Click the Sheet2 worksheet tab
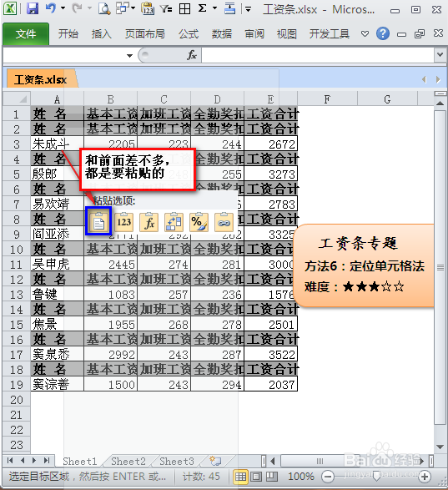Viewport: 448px width, 490px height. tap(128, 461)
